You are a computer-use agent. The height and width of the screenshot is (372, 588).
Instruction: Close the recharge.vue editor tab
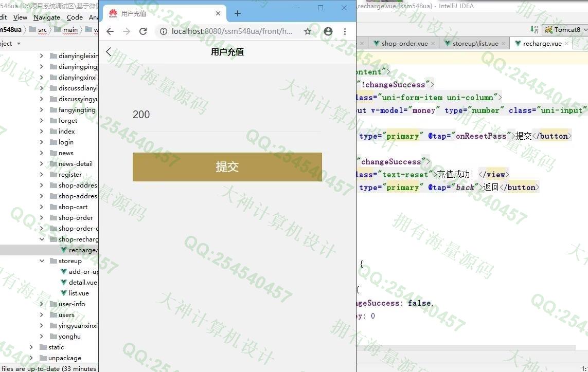click(566, 44)
